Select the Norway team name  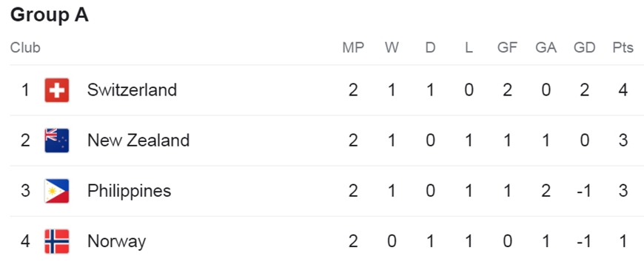coord(116,242)
